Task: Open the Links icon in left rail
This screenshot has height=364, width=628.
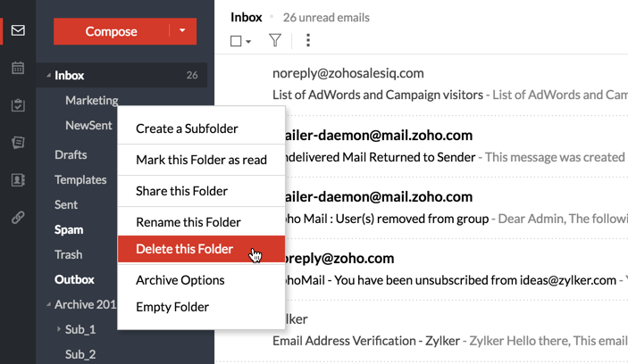Action: [x=18, y=218]
